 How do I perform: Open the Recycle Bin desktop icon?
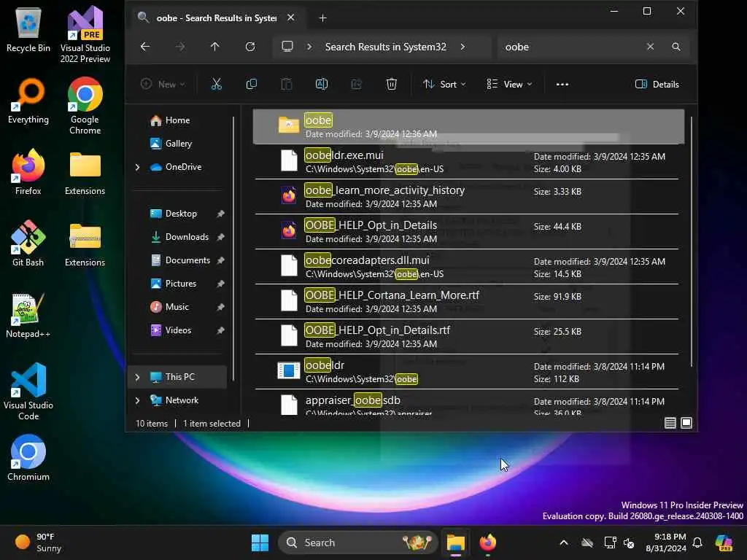click(x=28, y=29)
